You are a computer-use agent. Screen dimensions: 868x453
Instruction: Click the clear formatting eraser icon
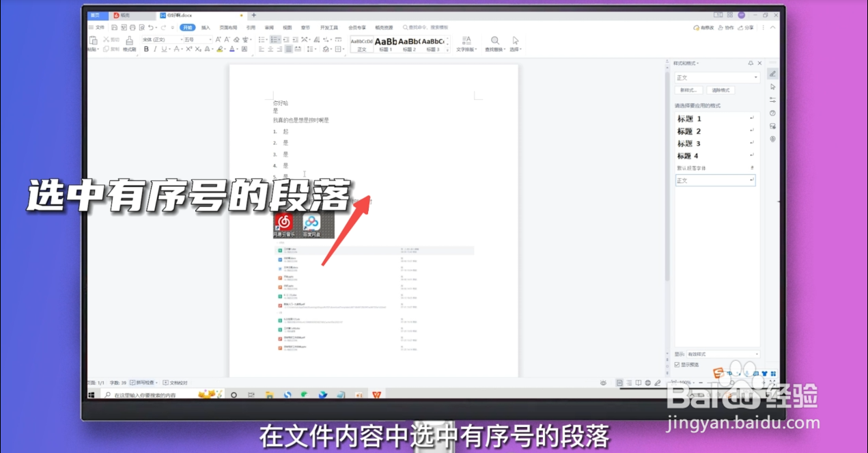[236, 40]
